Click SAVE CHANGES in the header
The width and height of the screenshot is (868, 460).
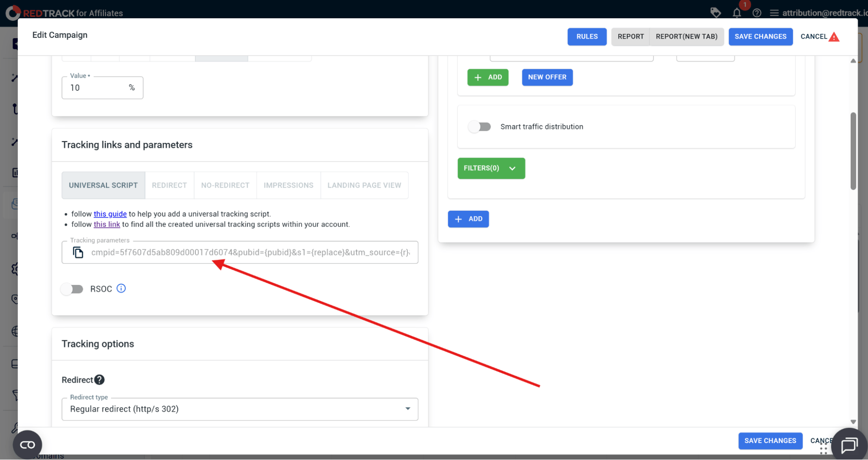point(760,36)
